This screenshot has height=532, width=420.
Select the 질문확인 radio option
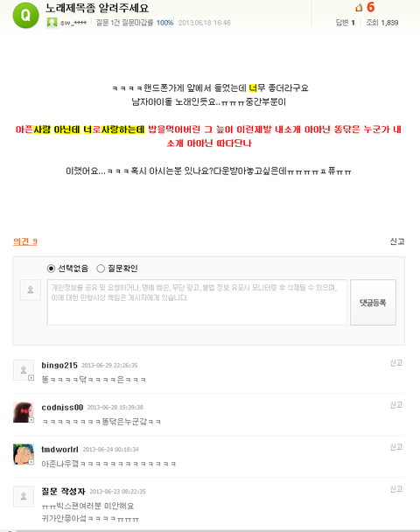[x=101, y=269]
